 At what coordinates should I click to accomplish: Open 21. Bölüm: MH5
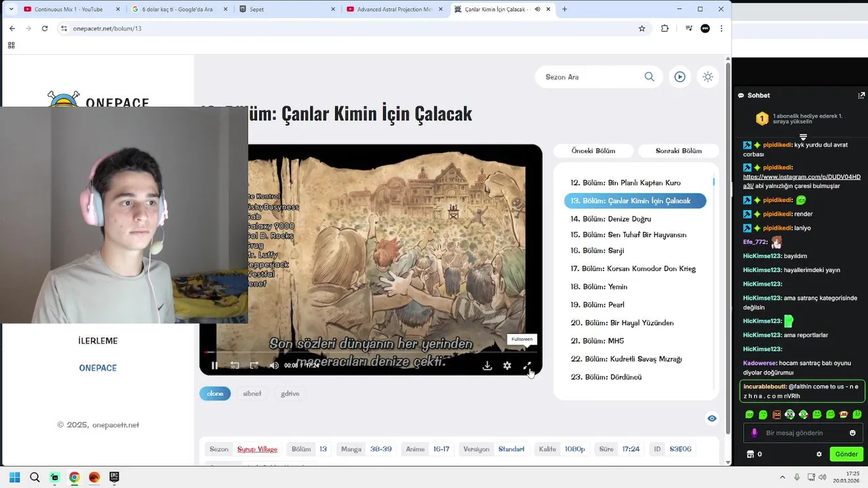point(597,341)
